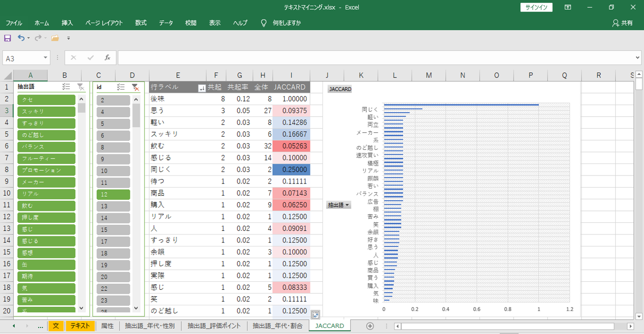Open the 行ラベル filter dropdown

[x=202, y=88]
